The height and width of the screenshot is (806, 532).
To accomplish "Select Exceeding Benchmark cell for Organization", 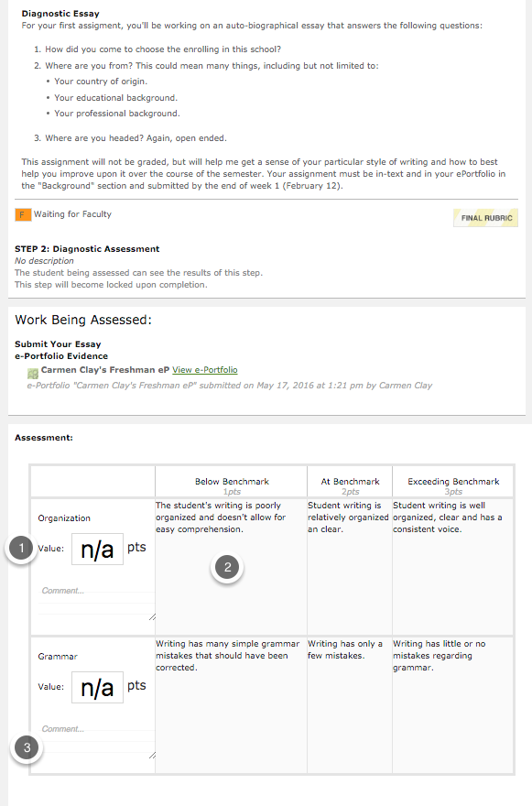I will tap(453, 566).
